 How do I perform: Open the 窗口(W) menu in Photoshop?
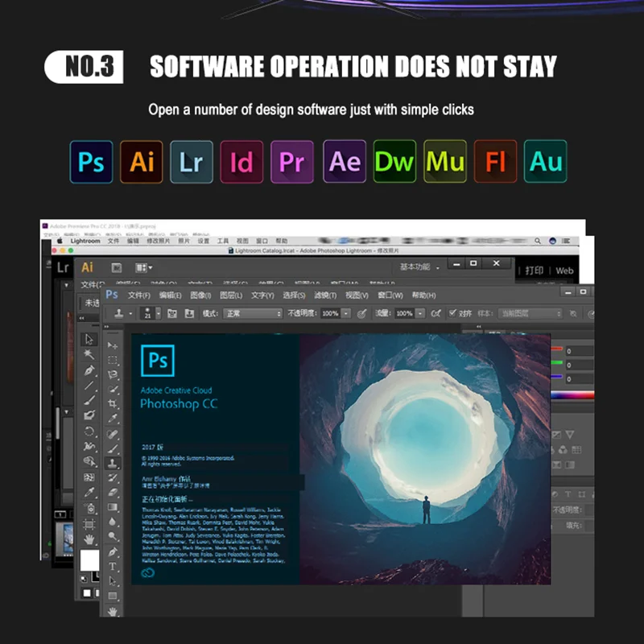coord(390,295)
